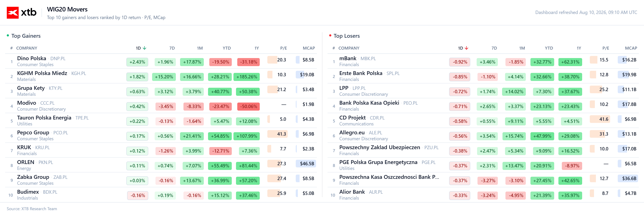
Task: Sort Top Losers by MCAP column header
Action: [x=631, y=48]
